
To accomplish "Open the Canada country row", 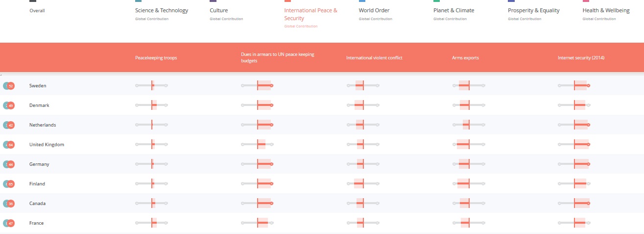I will coord(322,204).
